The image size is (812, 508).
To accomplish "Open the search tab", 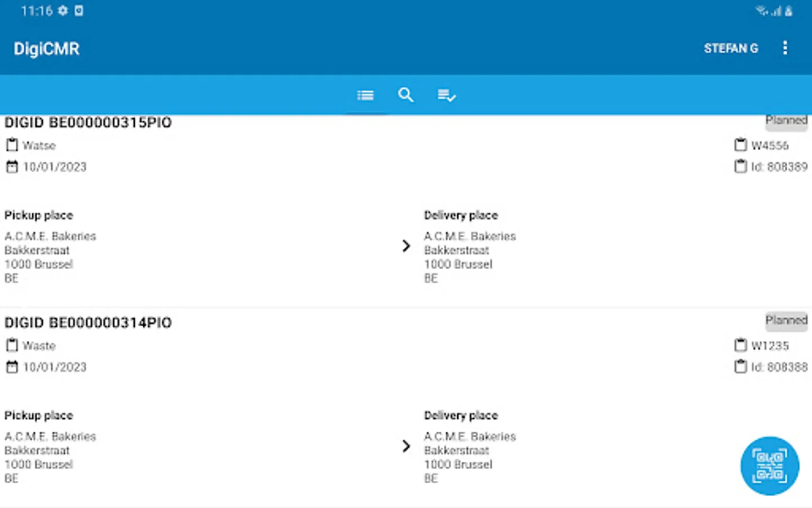I will pos(405,95).
